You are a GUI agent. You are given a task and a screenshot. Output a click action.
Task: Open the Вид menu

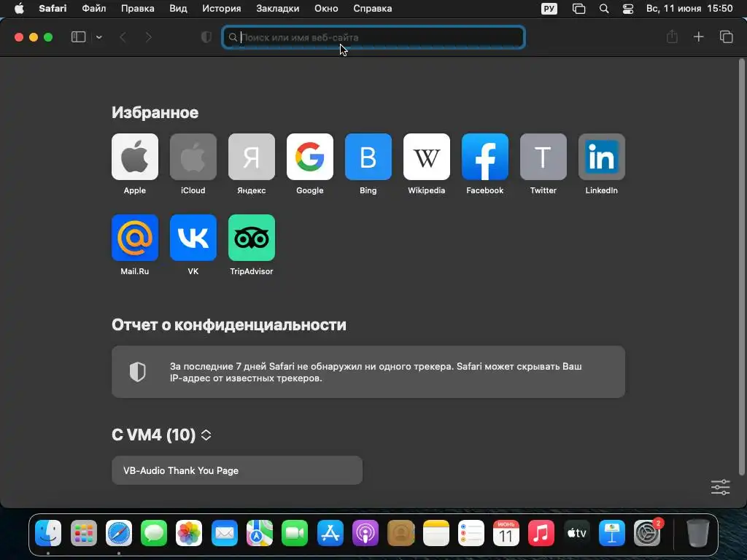[178, 9]
